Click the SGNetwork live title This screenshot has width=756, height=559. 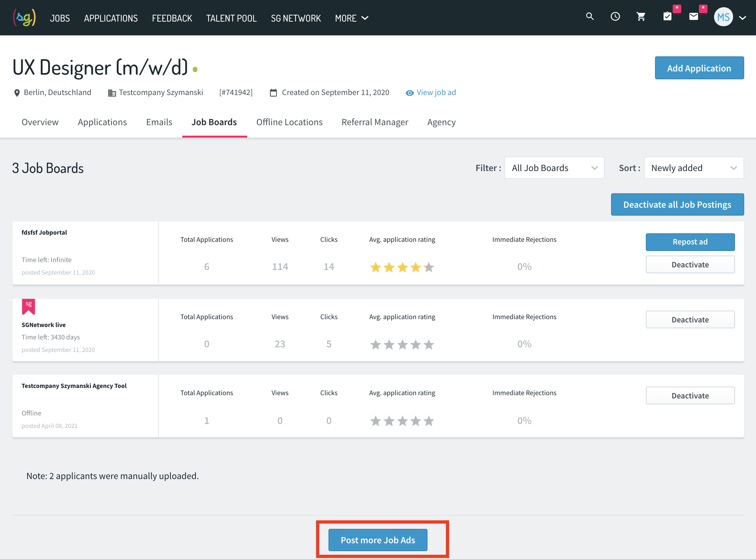pyautogui.click(x=44, y=325)
